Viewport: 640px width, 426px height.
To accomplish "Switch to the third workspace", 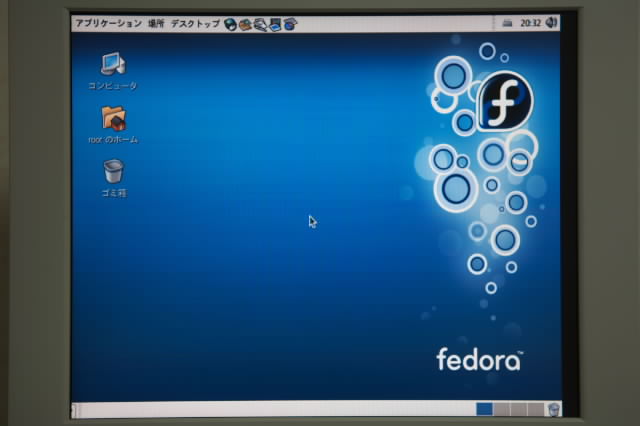I will [519, 409].
